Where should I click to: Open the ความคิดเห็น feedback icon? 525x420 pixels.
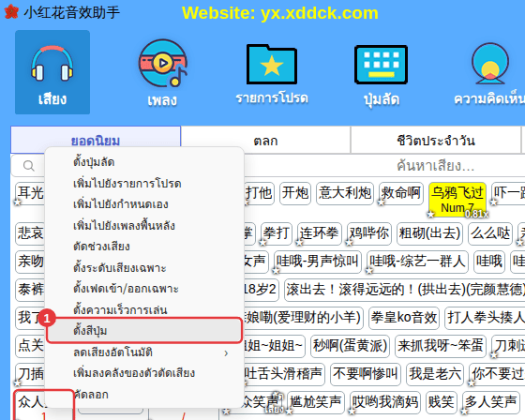(490, 74)
